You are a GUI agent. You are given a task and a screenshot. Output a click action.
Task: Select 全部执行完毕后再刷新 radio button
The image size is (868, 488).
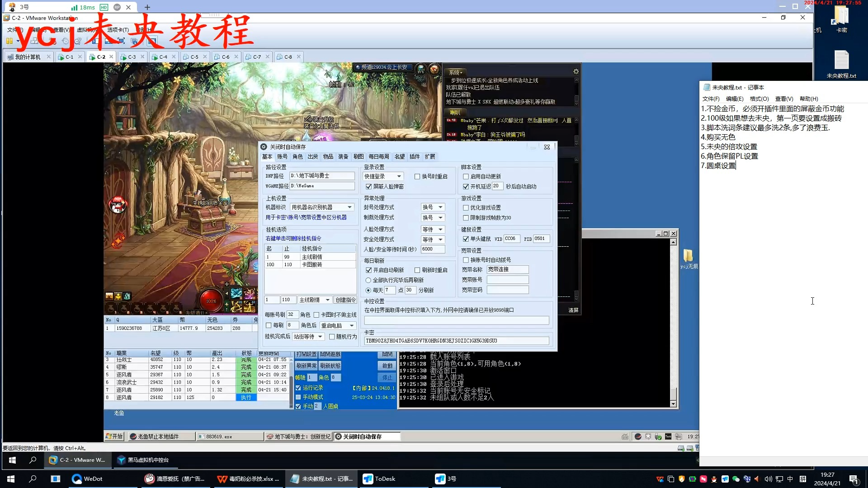coord(368,280)
